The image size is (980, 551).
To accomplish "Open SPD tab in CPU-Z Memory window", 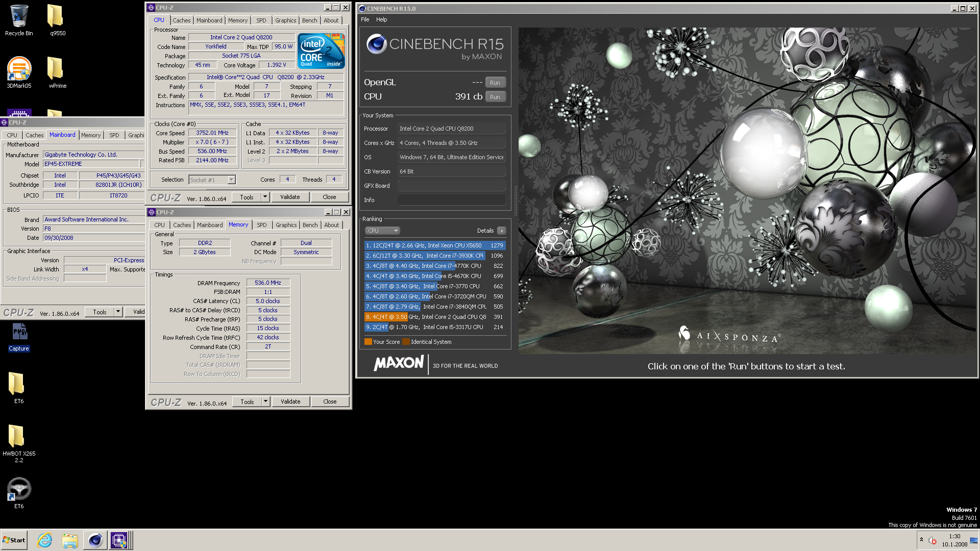I will click(x=261, y=225).
